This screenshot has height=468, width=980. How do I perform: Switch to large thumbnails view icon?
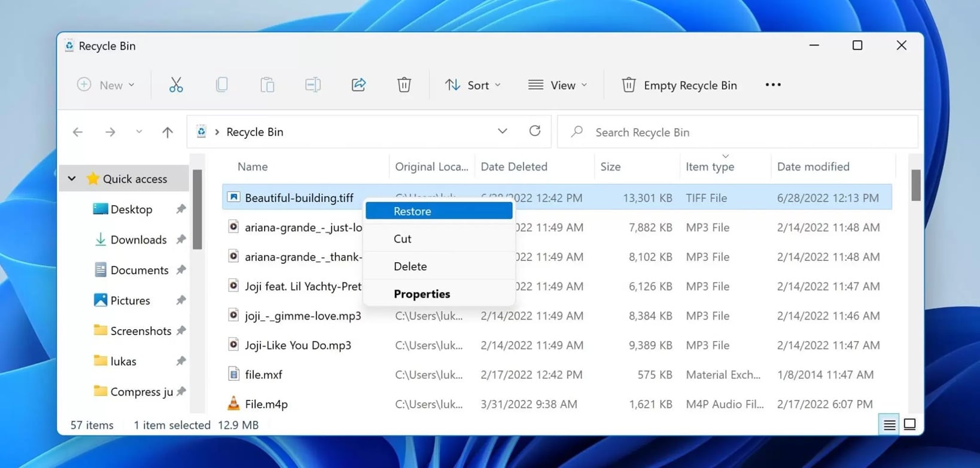[909, 425]
